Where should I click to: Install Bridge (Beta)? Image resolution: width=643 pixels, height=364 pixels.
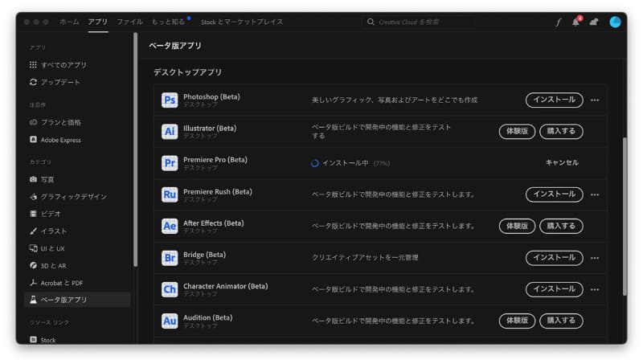coord(554,257)
